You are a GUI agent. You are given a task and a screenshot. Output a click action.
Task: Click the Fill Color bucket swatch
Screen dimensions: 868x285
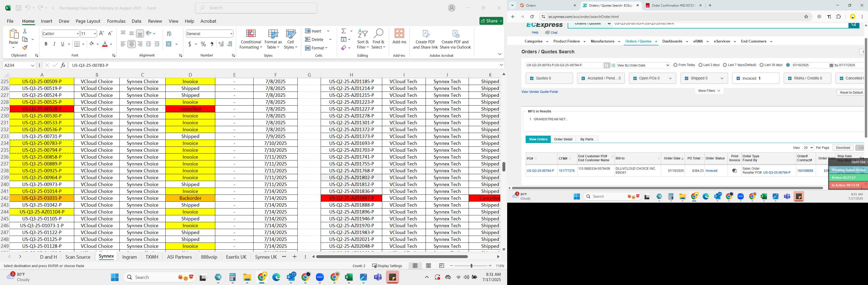[92, 44]
